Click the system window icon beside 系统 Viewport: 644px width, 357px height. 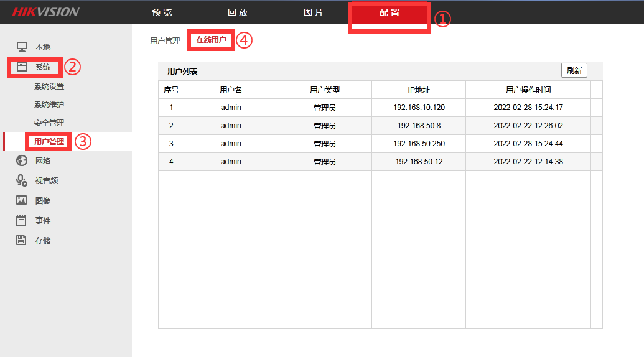[22, 67]
